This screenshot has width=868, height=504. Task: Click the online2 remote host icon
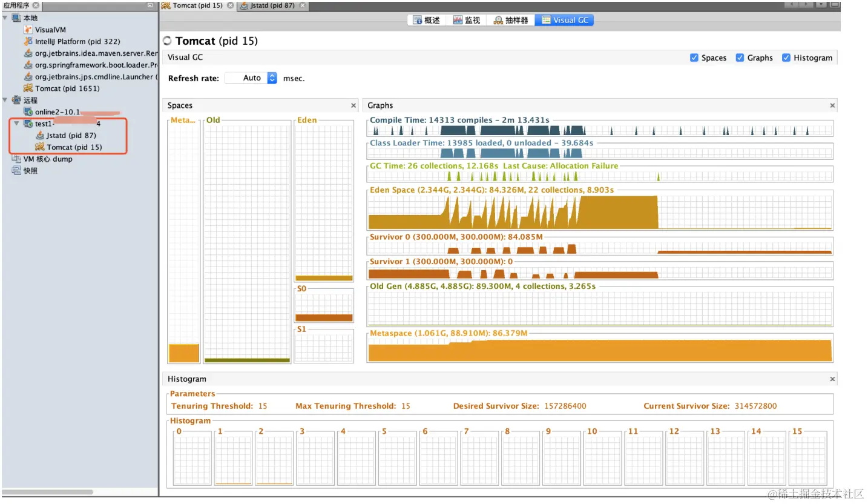pos(28,111)
